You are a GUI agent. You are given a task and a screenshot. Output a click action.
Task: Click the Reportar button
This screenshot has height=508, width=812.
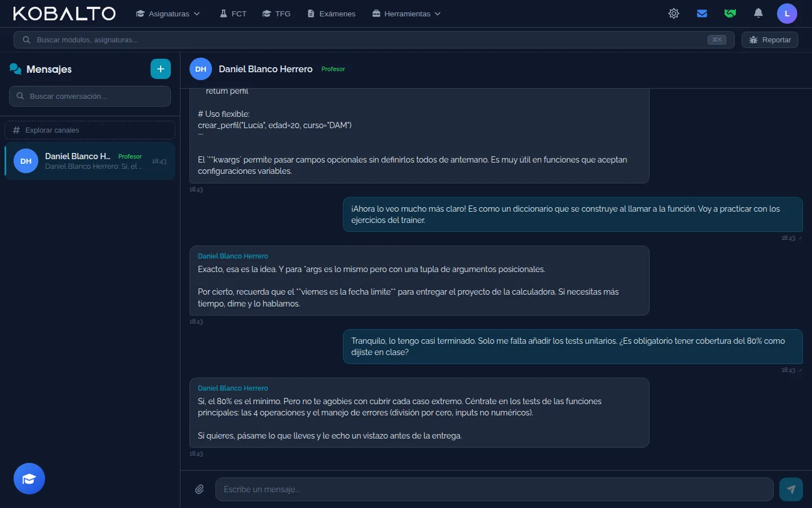coord(770,40)
